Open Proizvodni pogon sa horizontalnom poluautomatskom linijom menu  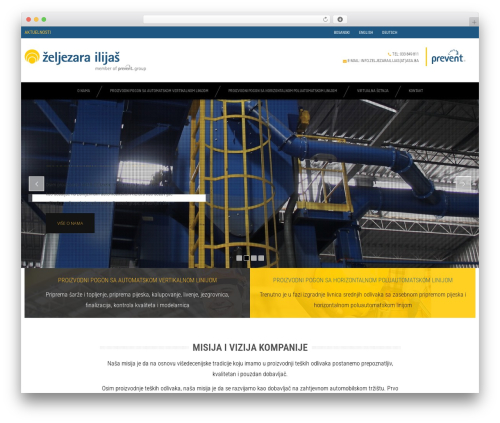282,91
